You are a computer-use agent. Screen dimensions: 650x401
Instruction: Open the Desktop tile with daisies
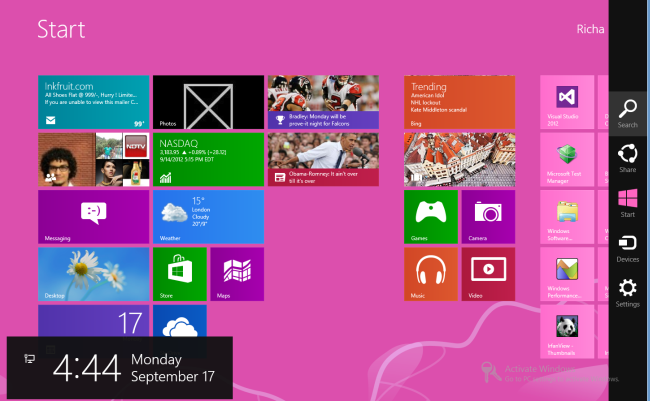[94, 274]
